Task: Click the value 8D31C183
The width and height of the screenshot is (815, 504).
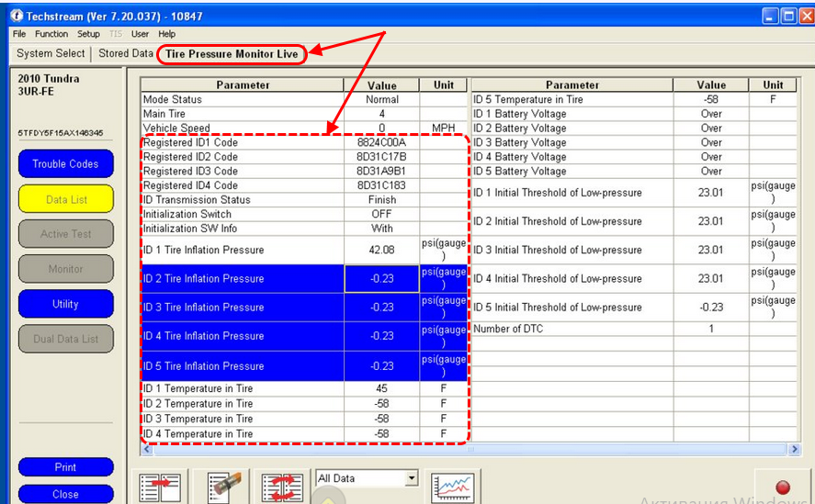Action: 381,185
